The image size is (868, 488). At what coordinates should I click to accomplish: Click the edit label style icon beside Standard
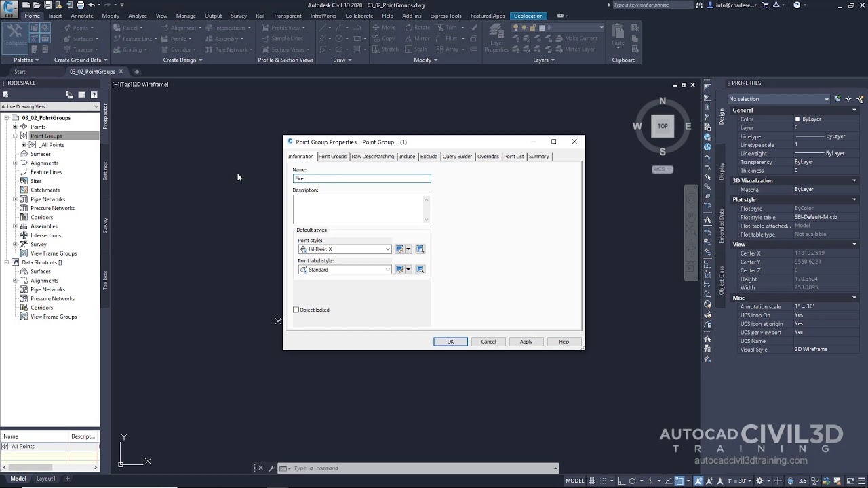tap(400, 270)
